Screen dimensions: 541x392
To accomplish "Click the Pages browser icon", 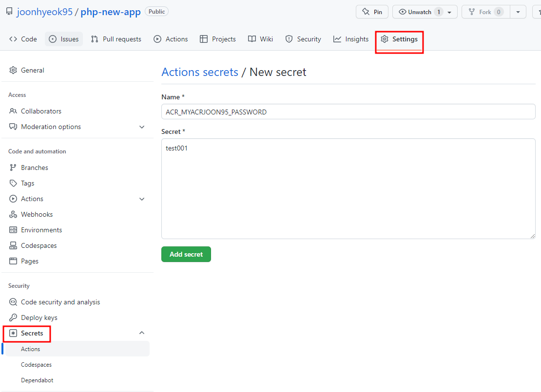I will (13, 261).
